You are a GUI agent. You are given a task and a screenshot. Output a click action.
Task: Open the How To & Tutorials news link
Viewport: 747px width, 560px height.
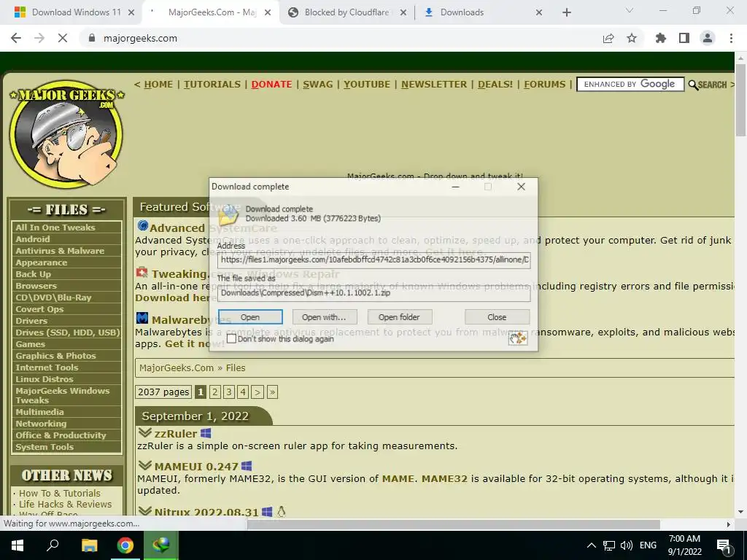click(60, 494)
